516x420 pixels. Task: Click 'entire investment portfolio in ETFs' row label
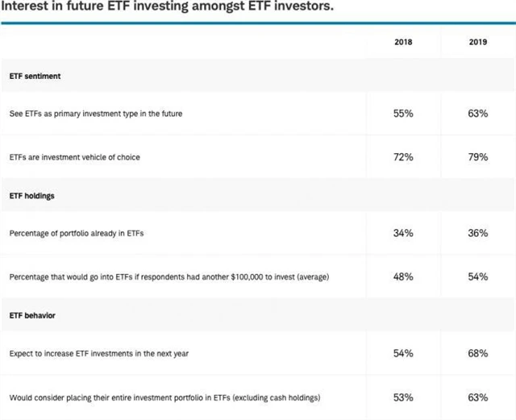[x=165, y=397]
